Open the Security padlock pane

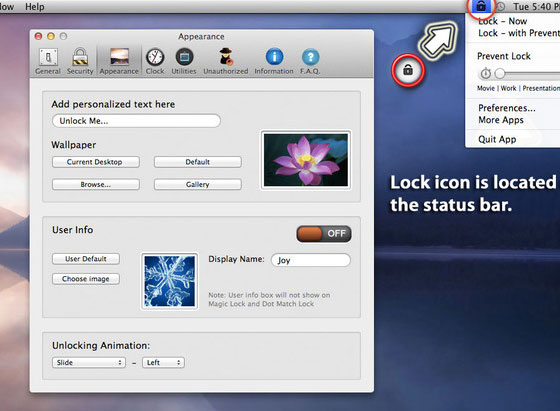click(x=80, y=61)
